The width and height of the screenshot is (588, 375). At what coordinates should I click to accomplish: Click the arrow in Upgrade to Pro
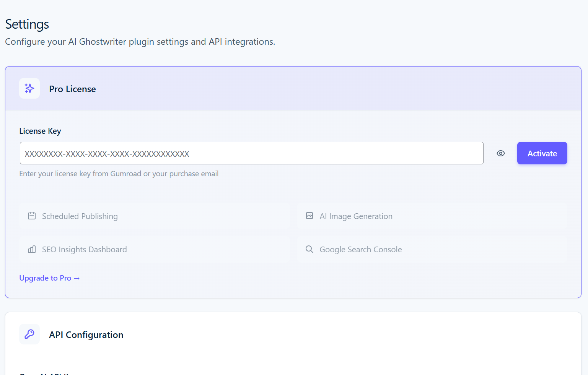coord(77,278)
